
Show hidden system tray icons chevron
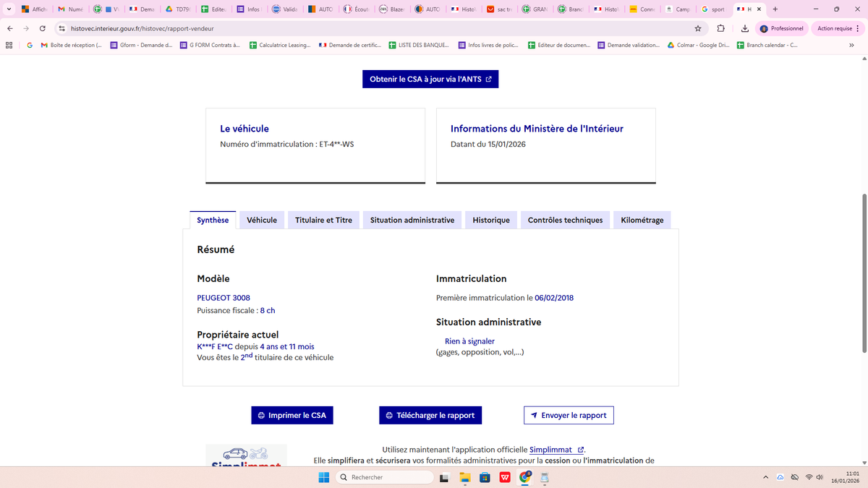coord(766,477)
